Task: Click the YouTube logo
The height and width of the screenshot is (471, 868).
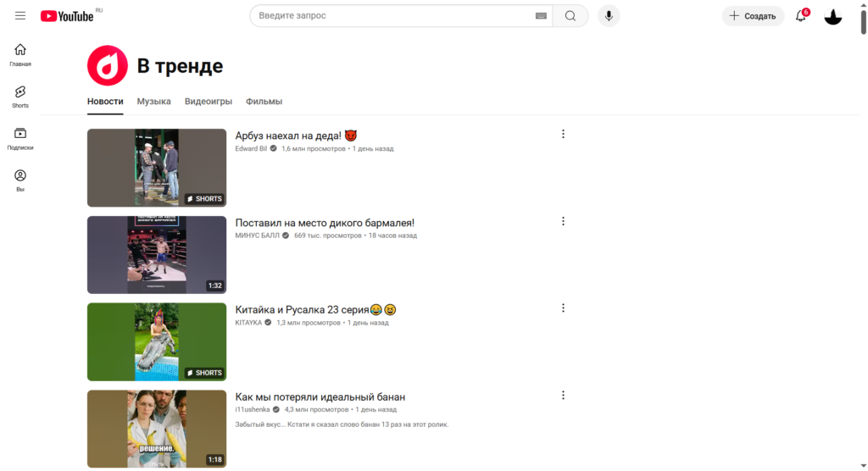Action: click(x=67, y=16)
